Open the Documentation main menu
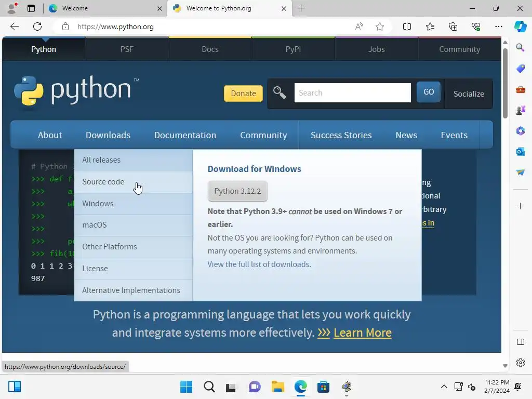 coord(185,135)
